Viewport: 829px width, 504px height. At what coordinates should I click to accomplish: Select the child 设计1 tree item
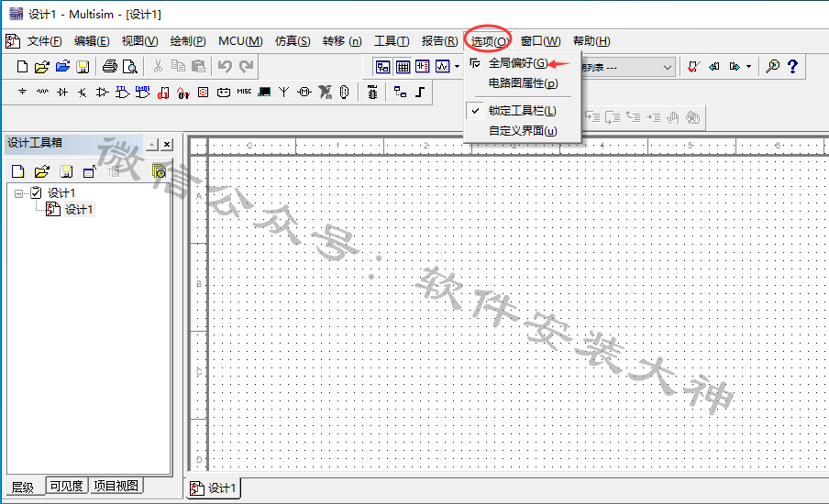(79, 210)
